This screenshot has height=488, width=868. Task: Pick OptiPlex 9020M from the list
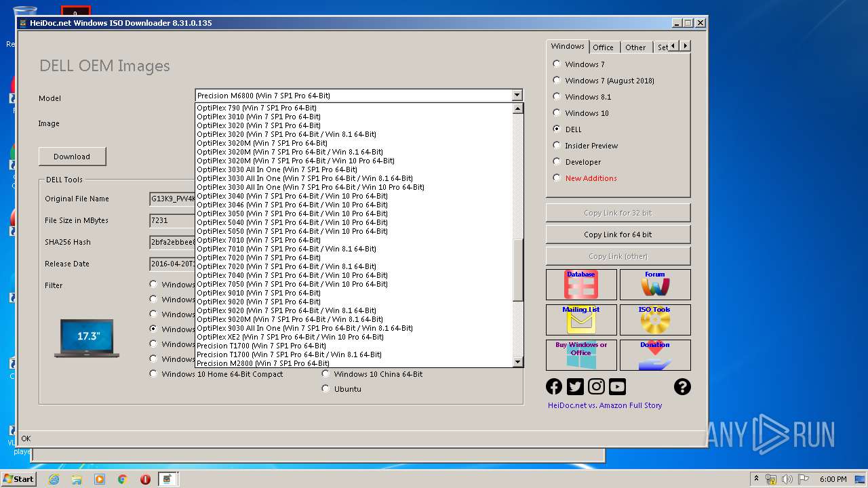[353, 319]
